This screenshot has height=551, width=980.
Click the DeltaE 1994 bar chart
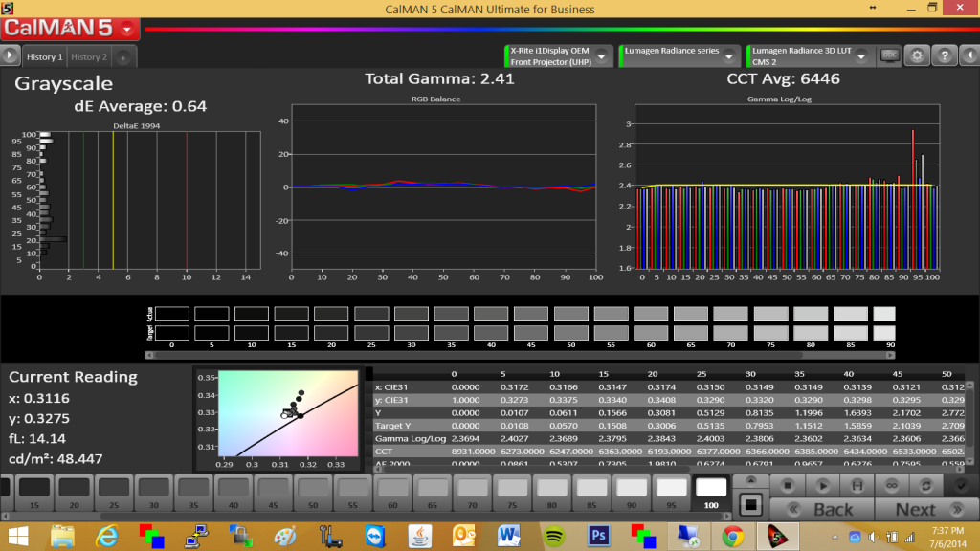[150, 199]
